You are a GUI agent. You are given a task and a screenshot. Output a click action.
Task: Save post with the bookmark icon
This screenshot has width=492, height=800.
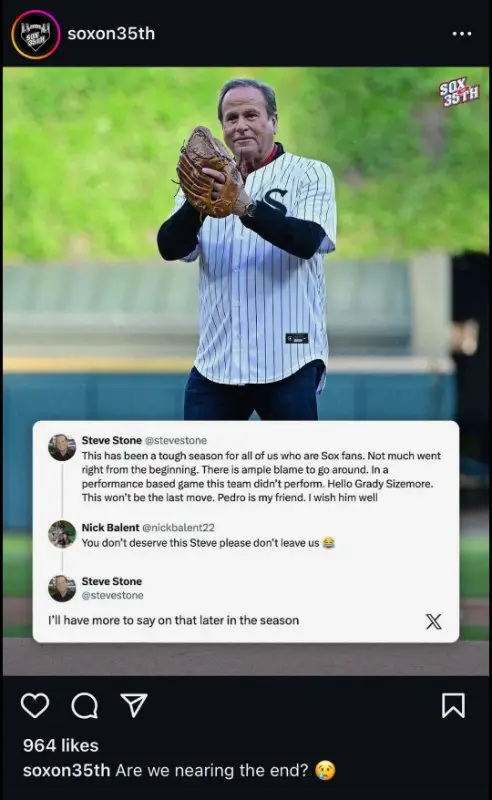[x=453, y=705]
